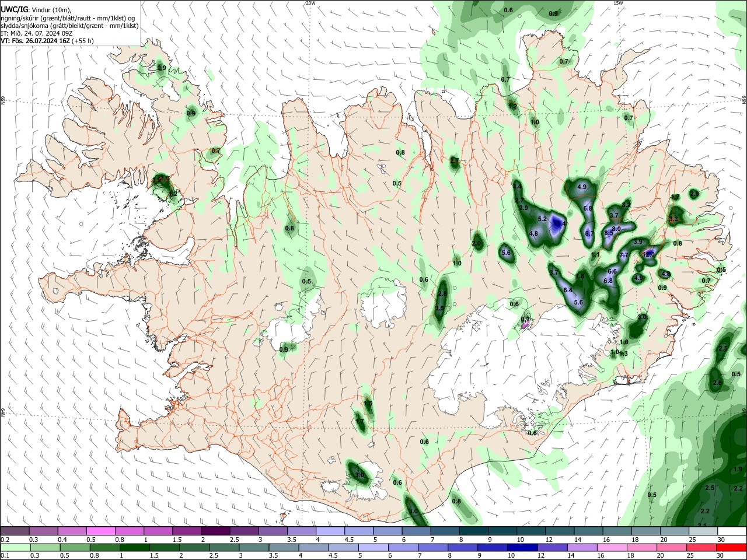
Task: Click the map title 'UWC/IG: Vindur (10m)'
Action: tap(36, 9)
